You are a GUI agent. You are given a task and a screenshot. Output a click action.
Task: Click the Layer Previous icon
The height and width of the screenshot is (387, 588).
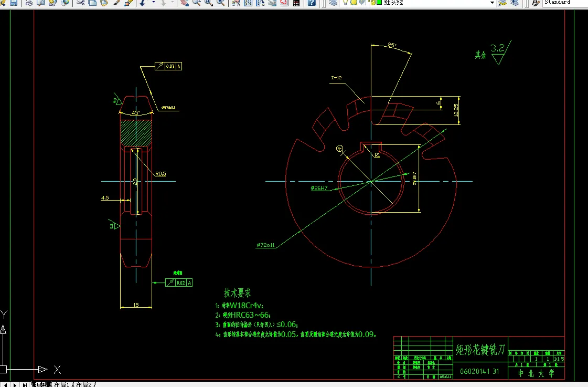515,3
